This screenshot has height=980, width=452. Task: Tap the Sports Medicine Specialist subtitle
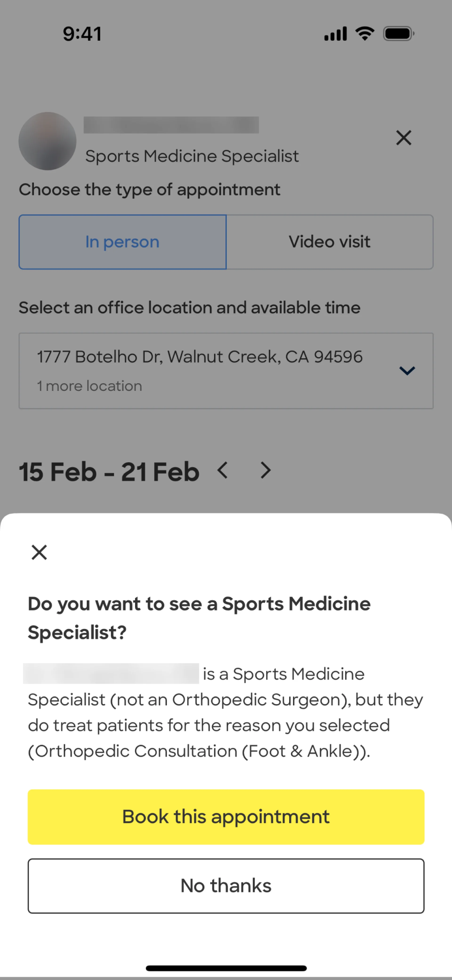(192, 156)
